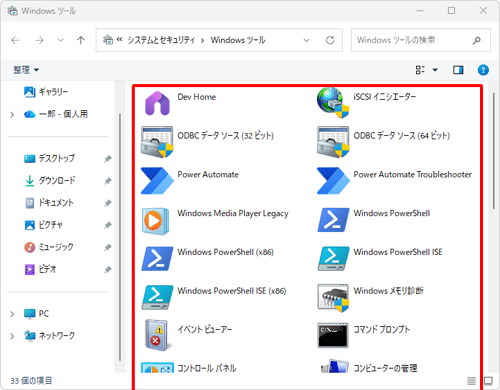Click the search magnifier icon
The width and height of the screenshot is (500, 390).
[477, 40]
